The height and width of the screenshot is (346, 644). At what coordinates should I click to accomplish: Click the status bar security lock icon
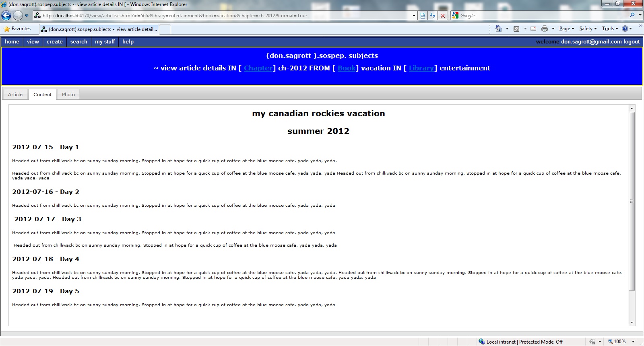(x=592, y=342)
